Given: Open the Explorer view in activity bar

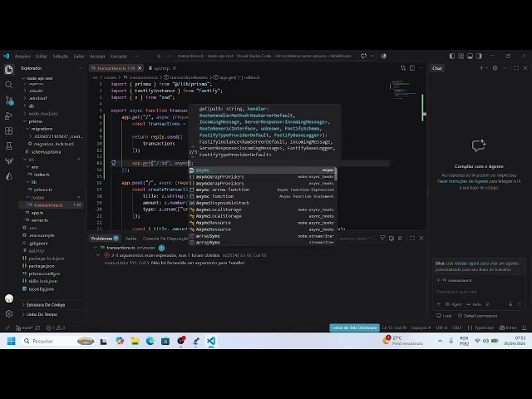Looking at the screenshot, I should pyautogui.click(x=9, y=70).
